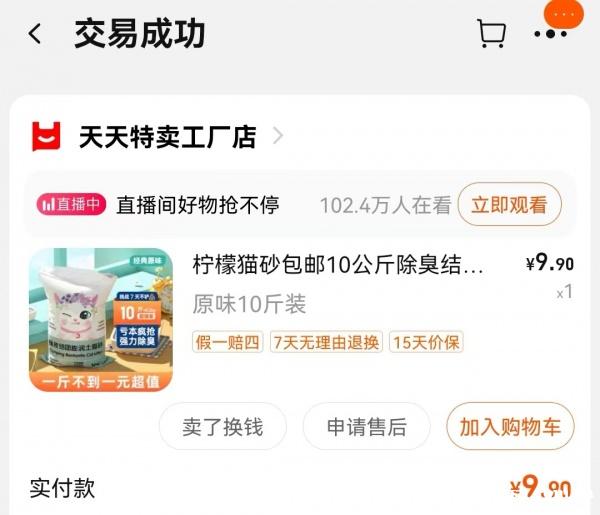Screen dimensions: 600x515
Task: Tap the 7天无理由退换 tag
Action: [x=326, y=342]
